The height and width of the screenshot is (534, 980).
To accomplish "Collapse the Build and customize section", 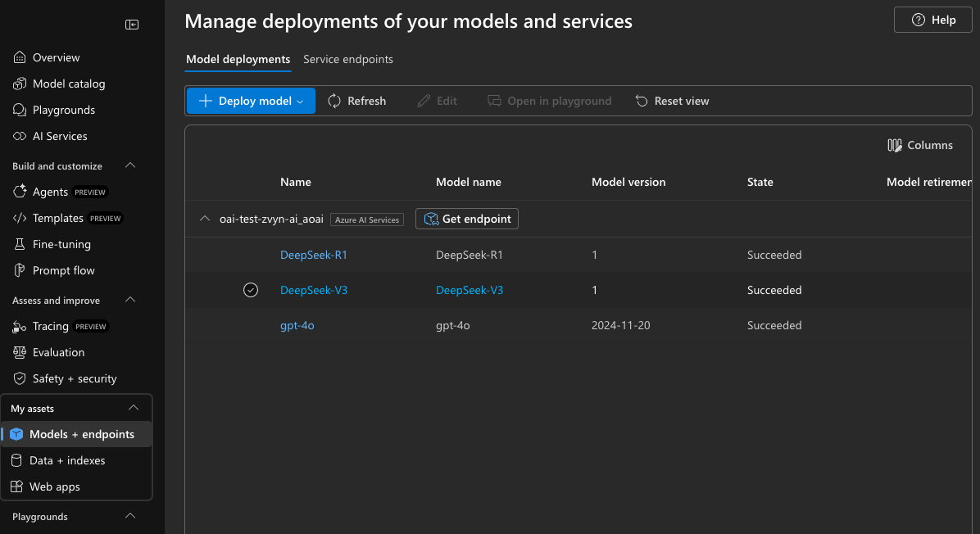I will coord(130,165).
